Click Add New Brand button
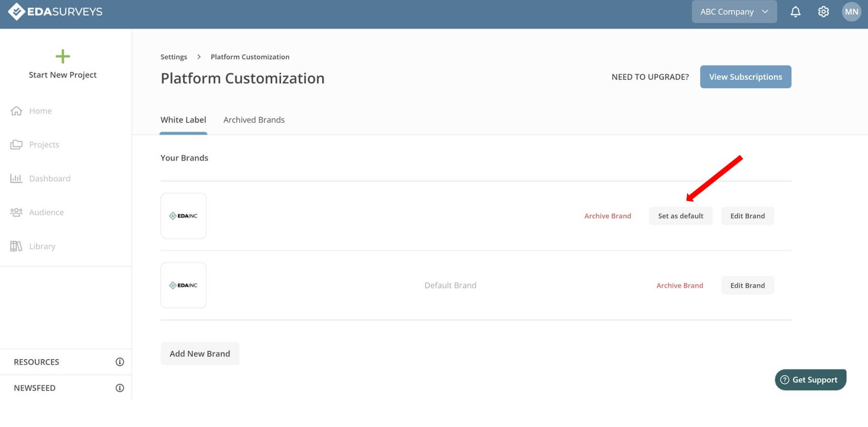The width and height of the screenshot is (868, 427). [x=200, y=354]
